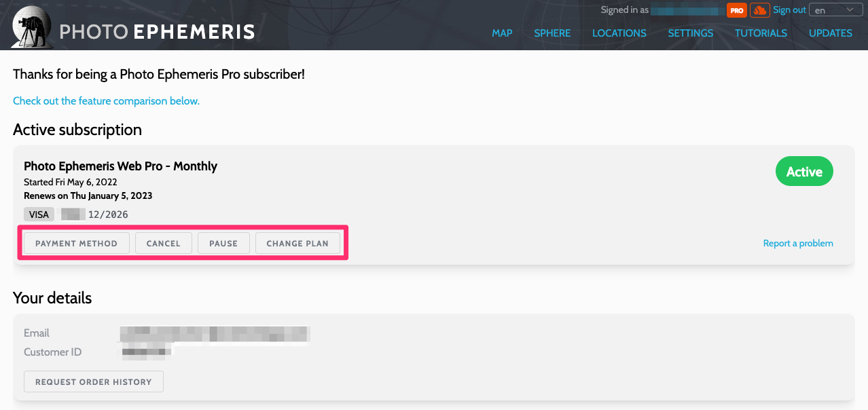The width and height of the screenshot is (868, 410).
Task: Click the card expiry "12/2026"
Action: click(x=108, y=215)
